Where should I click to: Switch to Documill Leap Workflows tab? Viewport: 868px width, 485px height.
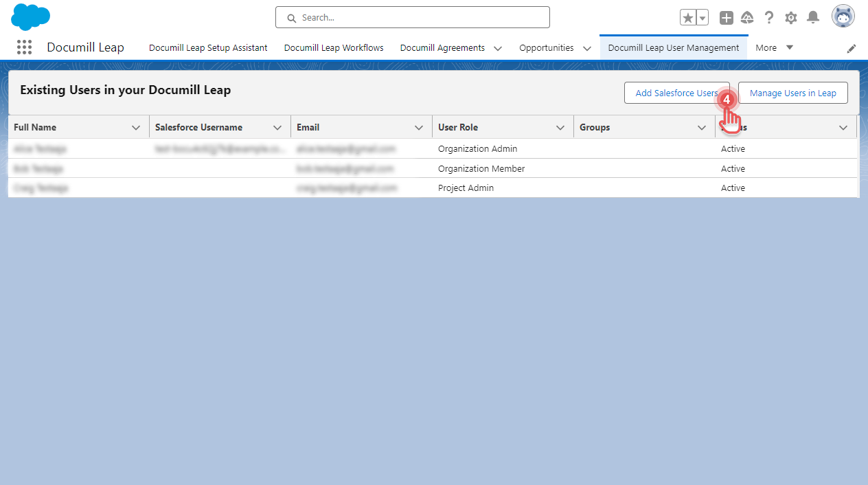tap(334, 48)
